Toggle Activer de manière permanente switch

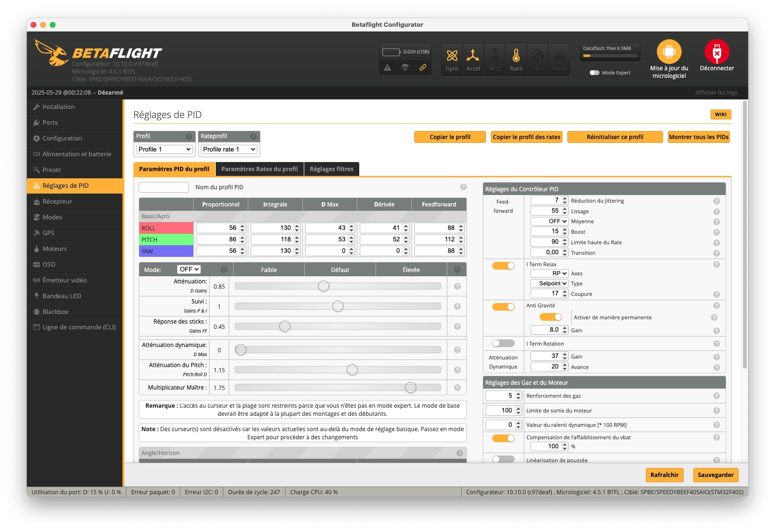[x=551, y=317]
